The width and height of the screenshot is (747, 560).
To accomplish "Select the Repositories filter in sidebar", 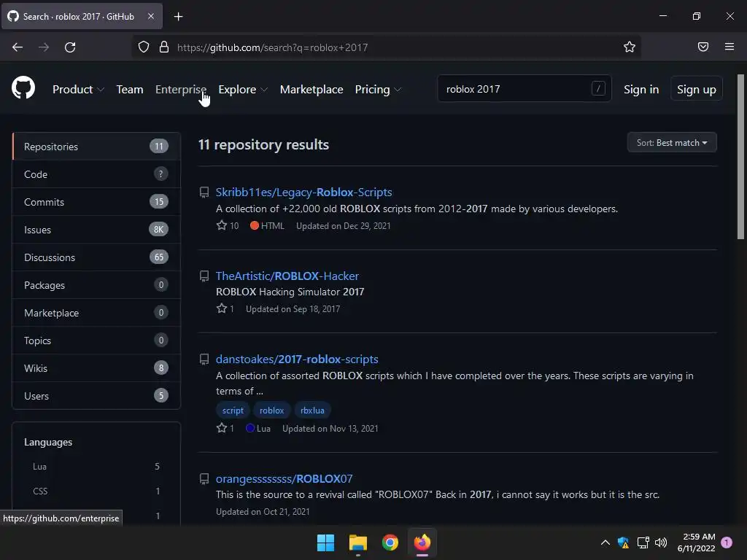I will coord(96,146).
